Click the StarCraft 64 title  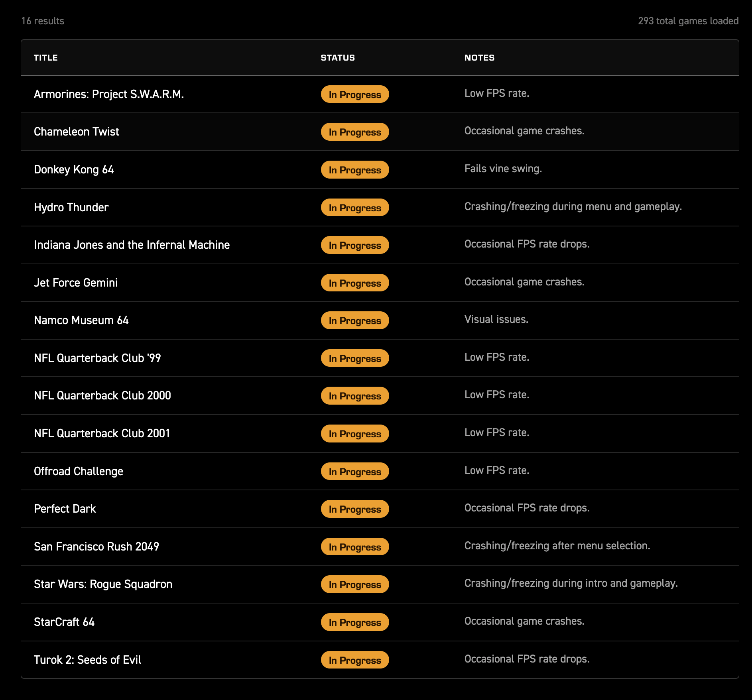click(64, 622)
